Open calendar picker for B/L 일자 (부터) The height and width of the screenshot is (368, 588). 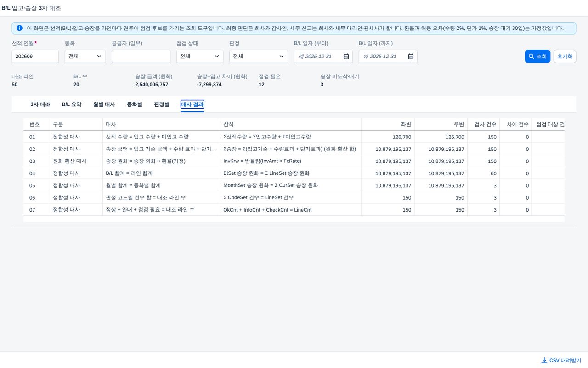tap(346, 56)
